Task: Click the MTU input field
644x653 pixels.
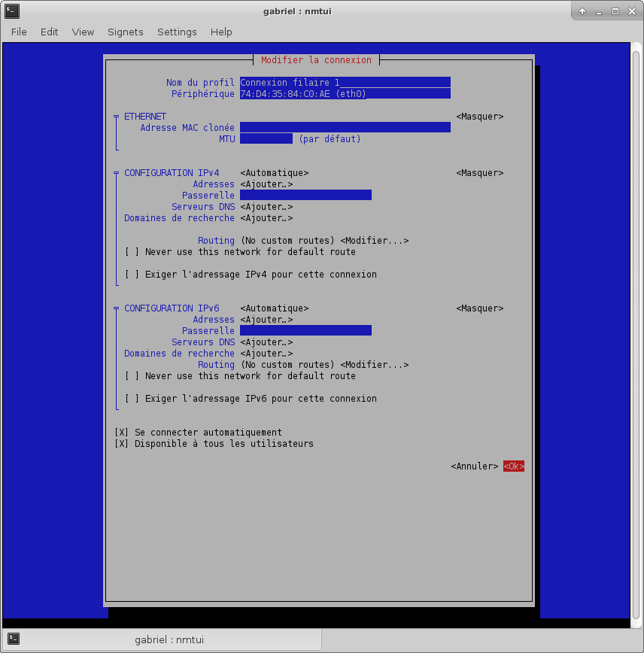Action: (x=266, y=138)
